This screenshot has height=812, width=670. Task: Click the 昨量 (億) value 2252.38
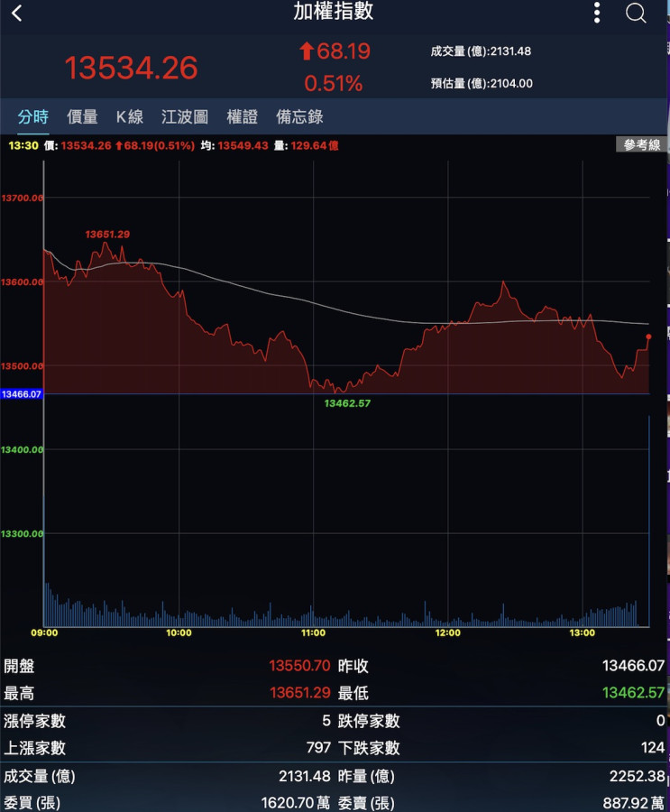click(637, 776)
